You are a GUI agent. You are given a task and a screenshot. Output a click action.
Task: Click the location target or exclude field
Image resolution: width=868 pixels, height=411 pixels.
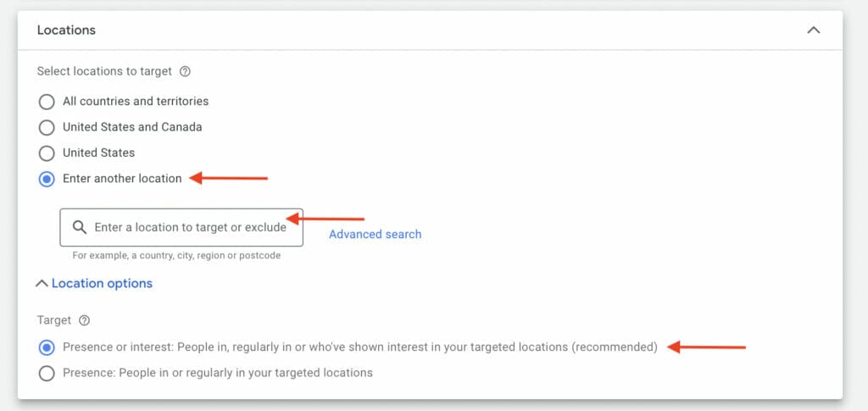[x=181, y=227]
